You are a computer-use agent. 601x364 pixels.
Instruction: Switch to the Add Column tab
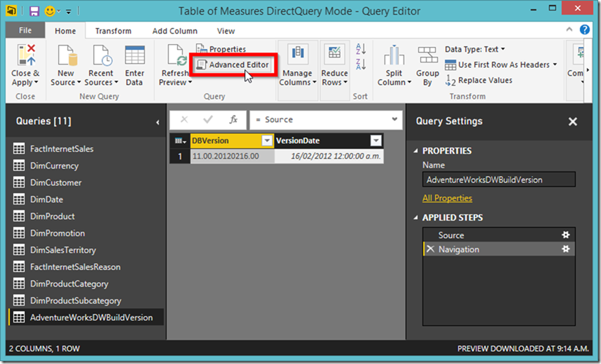[175, 31]
